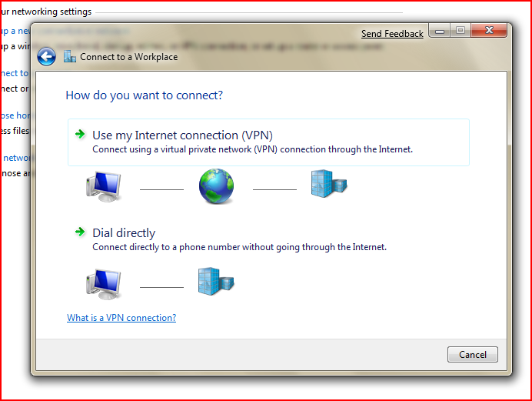Maximize the wizard window
Screen dimensions: 532x401
[461, 32]
